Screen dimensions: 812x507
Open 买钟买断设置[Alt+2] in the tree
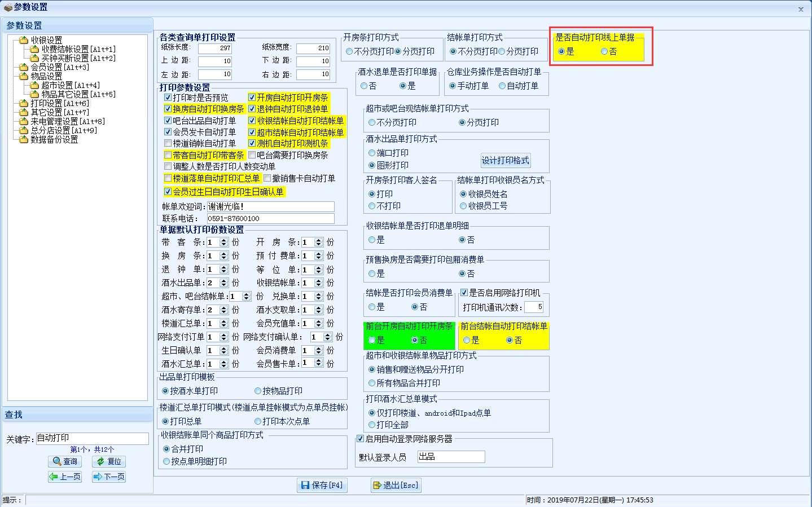point(78,58)
